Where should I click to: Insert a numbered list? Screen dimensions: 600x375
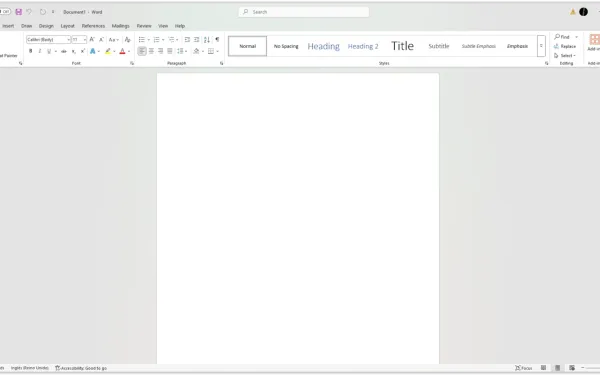(x=157, y=39)
